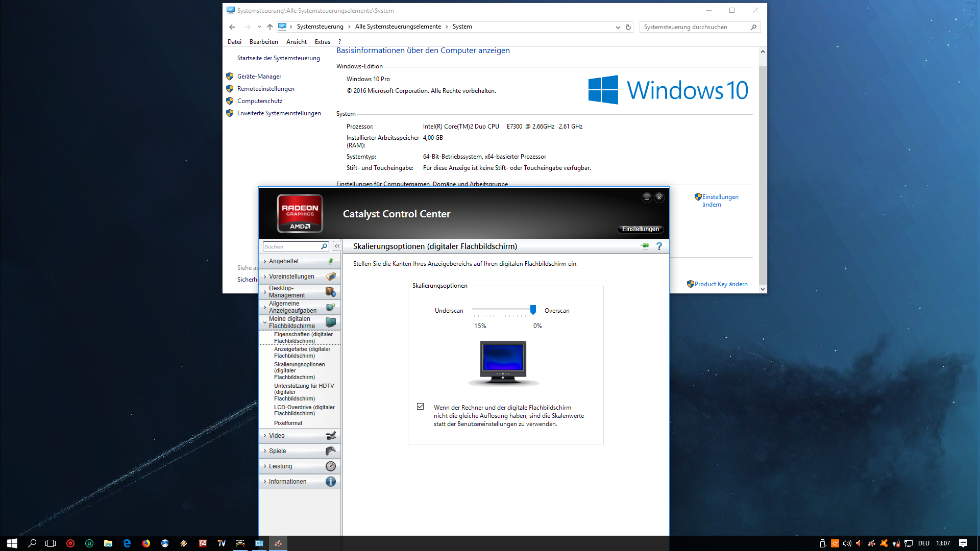The width and height of the screenshot is (980, 551).
Task: Expand the Spiele section
Action: click(x=265, y=451)
